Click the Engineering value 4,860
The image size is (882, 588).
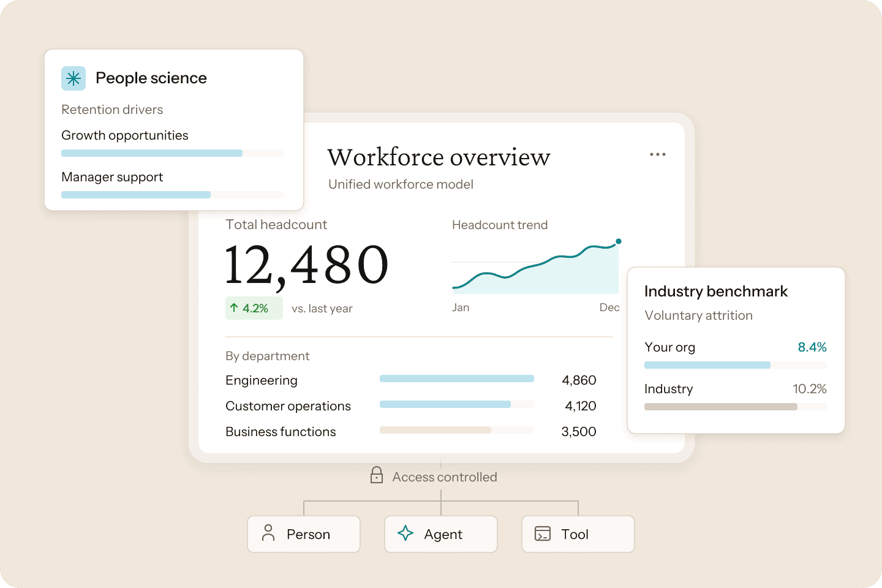[579, 380]
